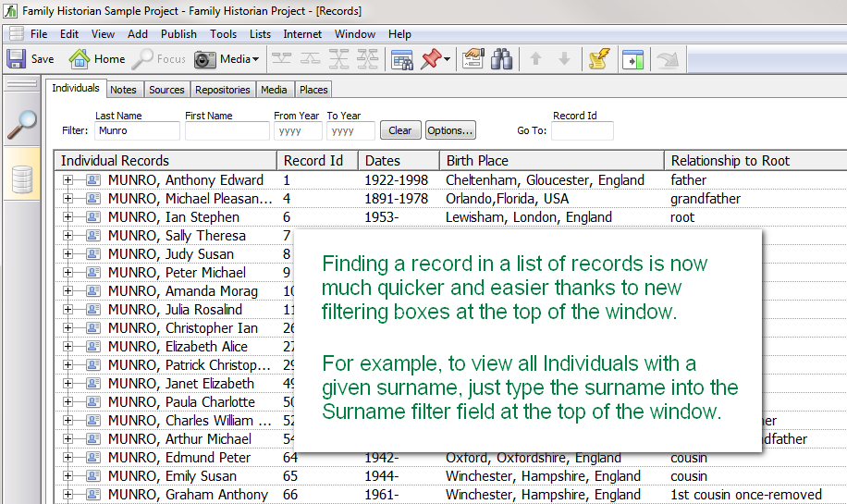Screen dimensions: 847x504
Task: Click the database cylinder sidebar icon
Action: (22, 180)
